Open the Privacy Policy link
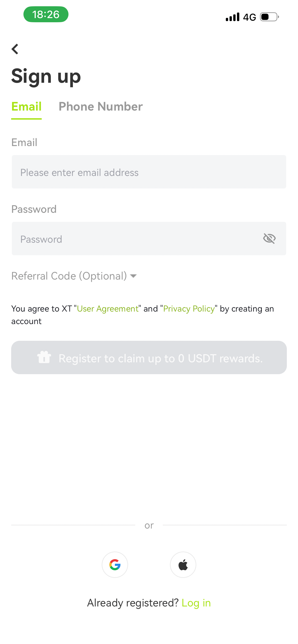The width and height of the screenshot is (298, 644). click(x=189, y=309)
